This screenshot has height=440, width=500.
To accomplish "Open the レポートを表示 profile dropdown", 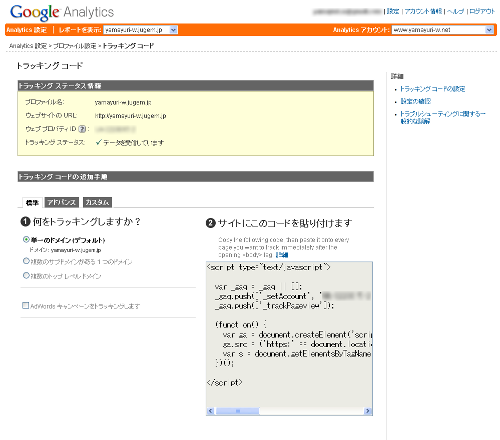I will pos(140,30).
